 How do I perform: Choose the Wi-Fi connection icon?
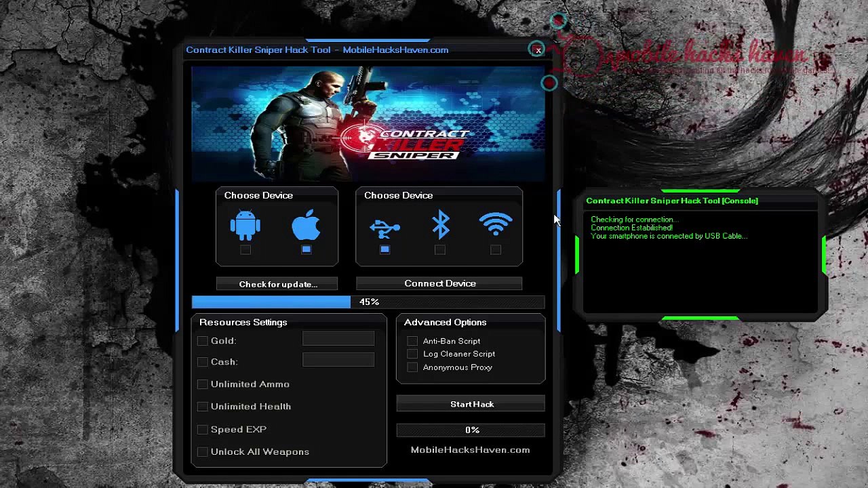click(496, 224)
